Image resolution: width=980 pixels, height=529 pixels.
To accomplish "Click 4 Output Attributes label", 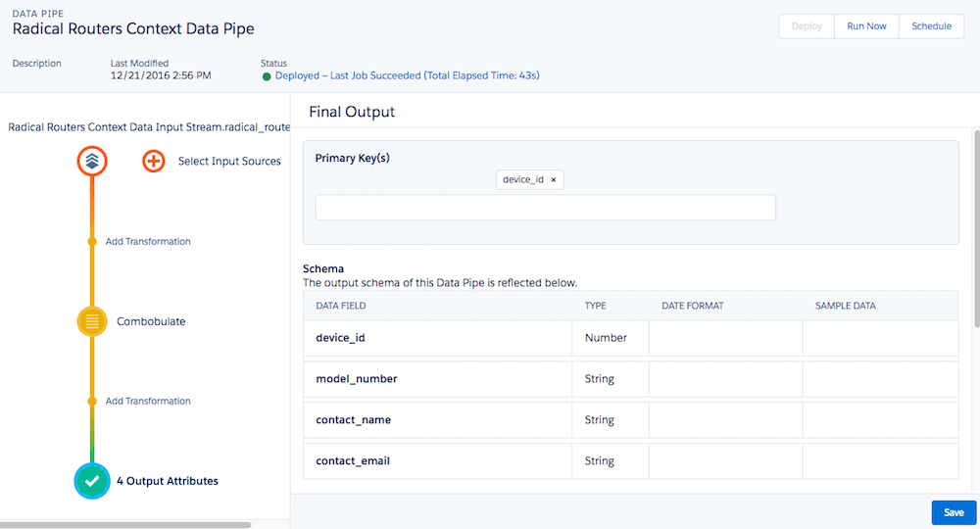I will point(168,481).
